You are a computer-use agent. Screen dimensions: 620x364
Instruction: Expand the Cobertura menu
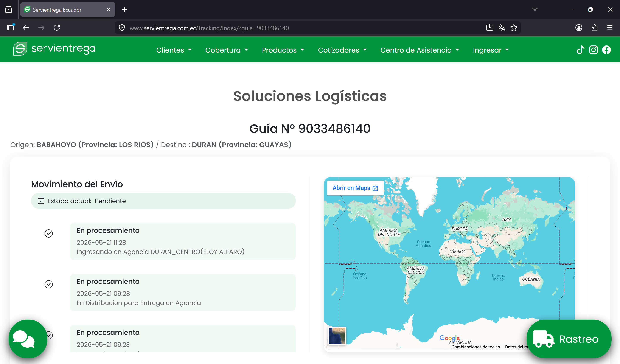click(x=227, y=50)
